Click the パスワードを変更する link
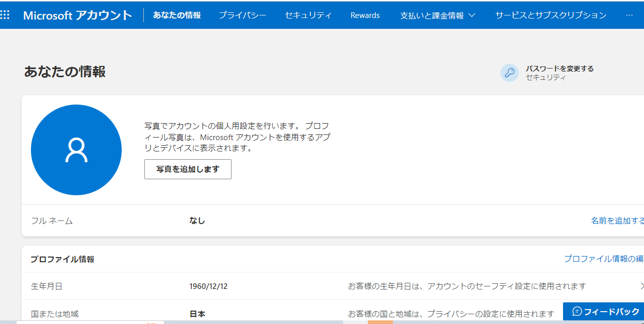 (559, 69)
